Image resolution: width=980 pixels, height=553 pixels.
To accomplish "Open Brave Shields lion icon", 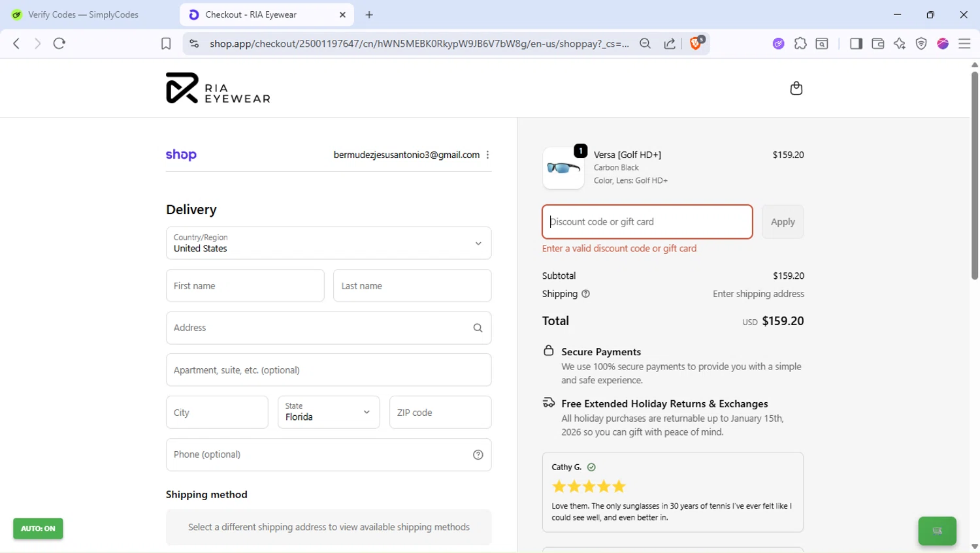I will tap(696, 43).
